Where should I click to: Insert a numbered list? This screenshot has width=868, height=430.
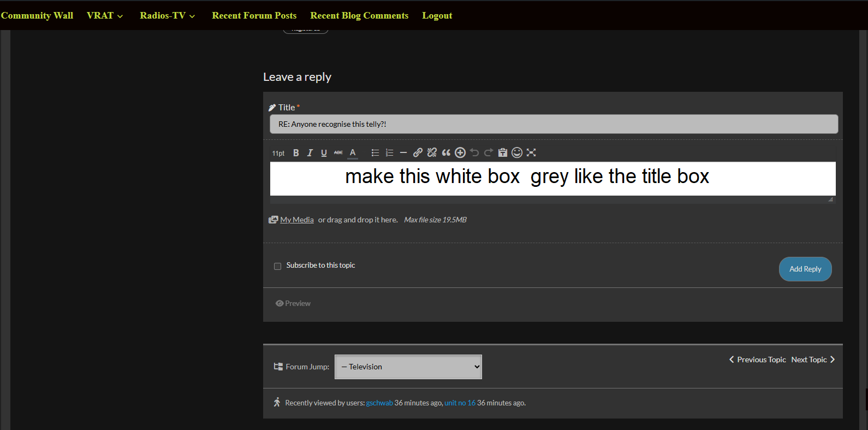pos(389,153)
